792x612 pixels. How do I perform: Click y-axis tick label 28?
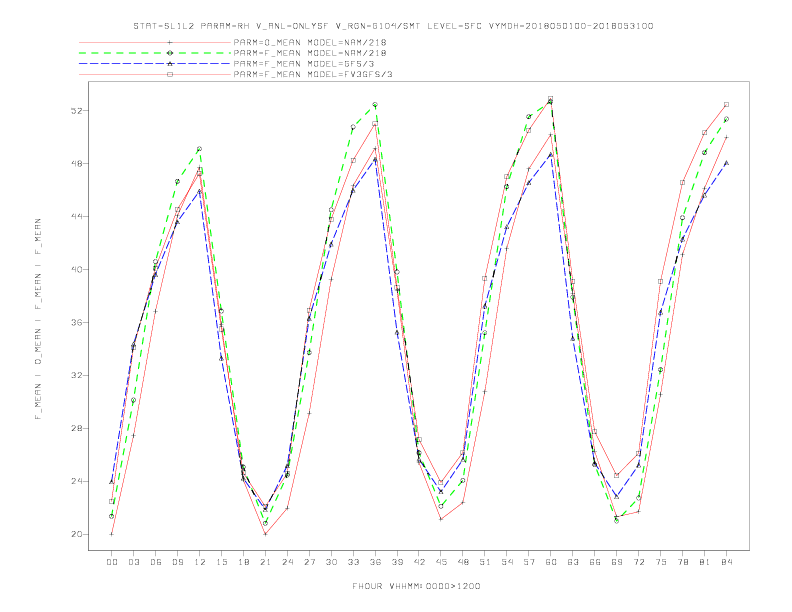76,428
